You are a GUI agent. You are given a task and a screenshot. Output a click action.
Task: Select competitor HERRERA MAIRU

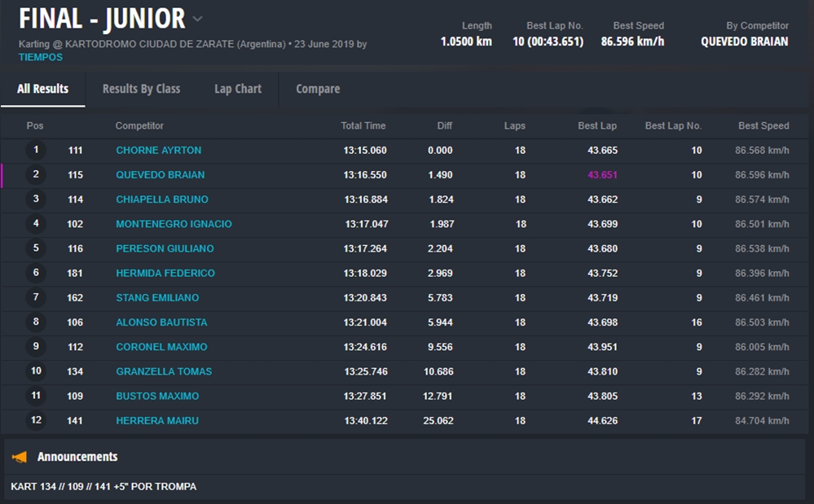pyautogui.click(x=156, y=421)
